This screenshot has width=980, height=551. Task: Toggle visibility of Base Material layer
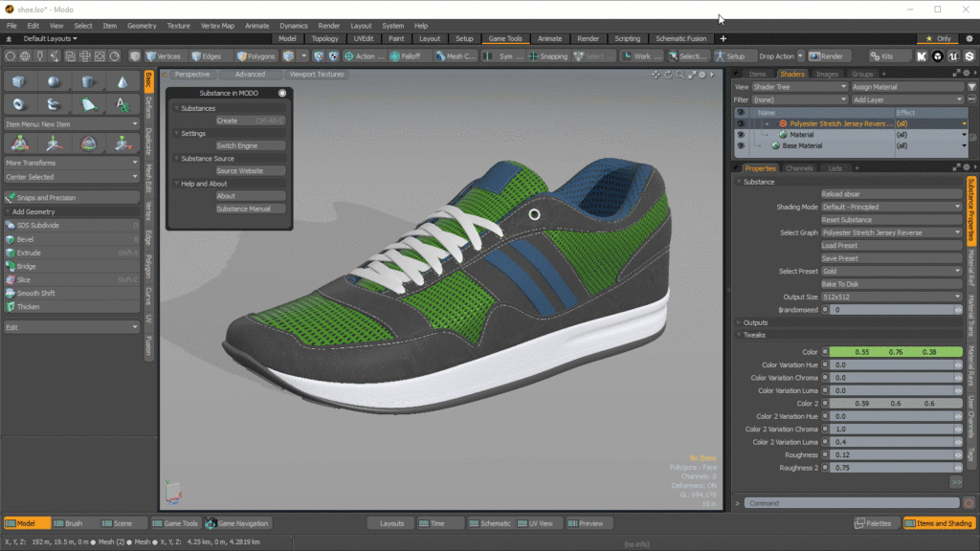point(741,145)
